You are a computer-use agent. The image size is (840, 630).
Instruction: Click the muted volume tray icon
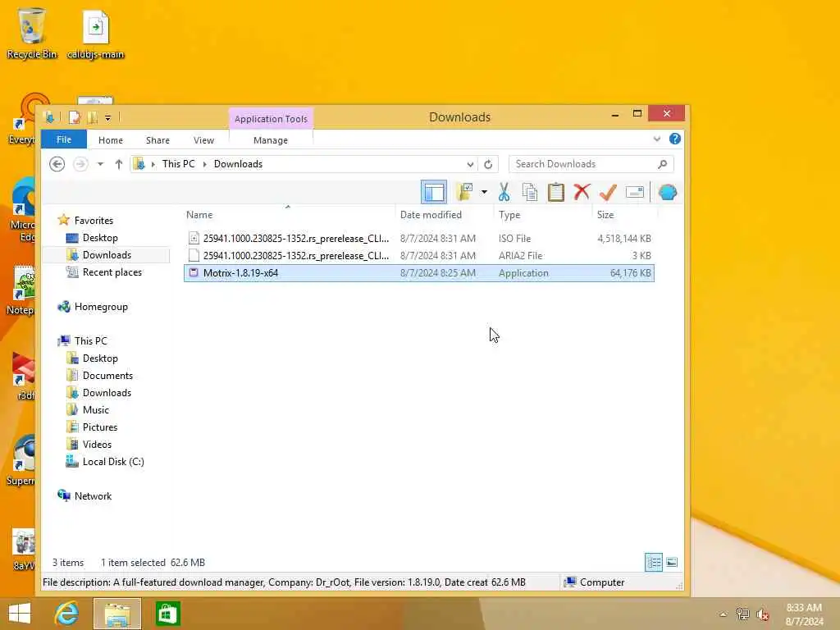point(762,614)
